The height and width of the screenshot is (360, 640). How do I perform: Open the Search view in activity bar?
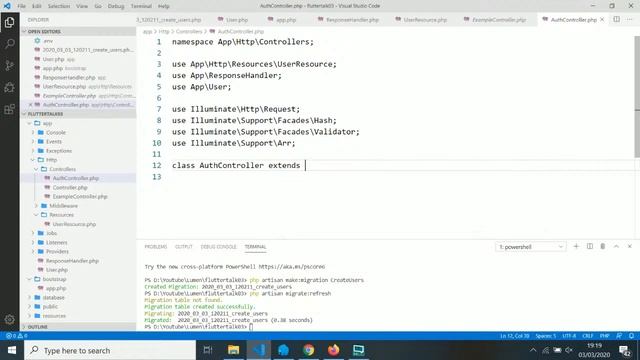click(x=9, y=44)
